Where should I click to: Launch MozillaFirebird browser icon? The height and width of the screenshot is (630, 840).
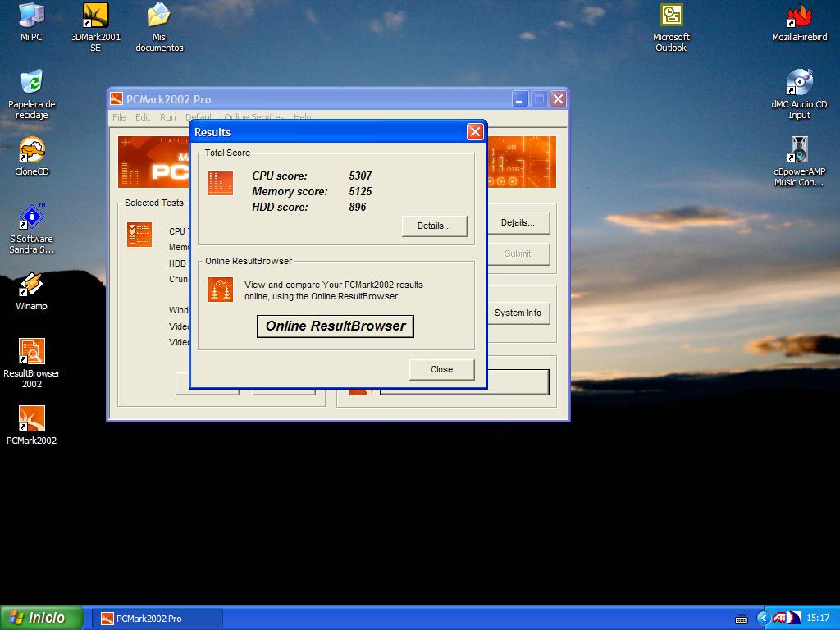pyautogui.click(x=799, y=16)
